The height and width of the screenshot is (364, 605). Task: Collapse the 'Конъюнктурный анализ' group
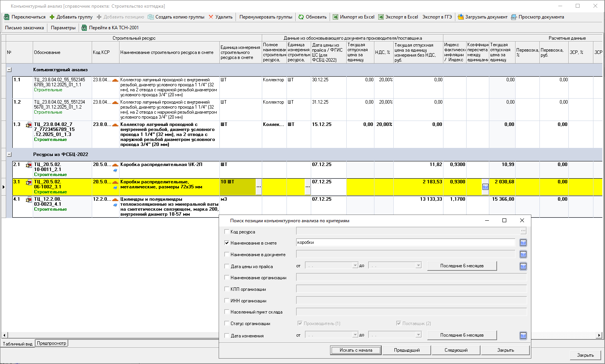(9, 70)
